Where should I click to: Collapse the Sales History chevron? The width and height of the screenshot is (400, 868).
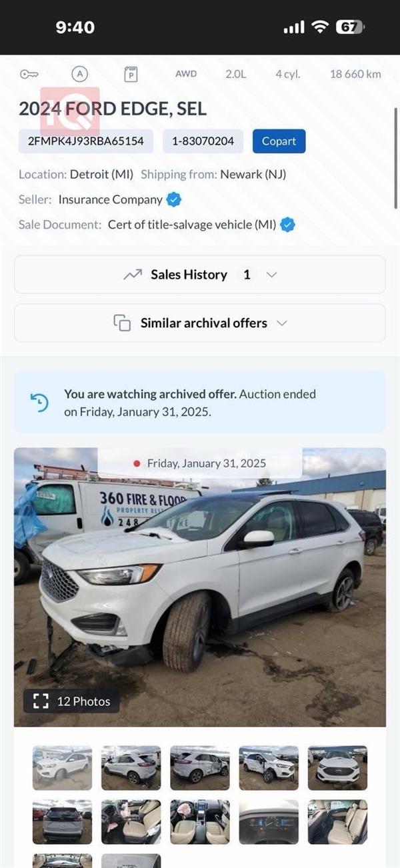(271, 274)
